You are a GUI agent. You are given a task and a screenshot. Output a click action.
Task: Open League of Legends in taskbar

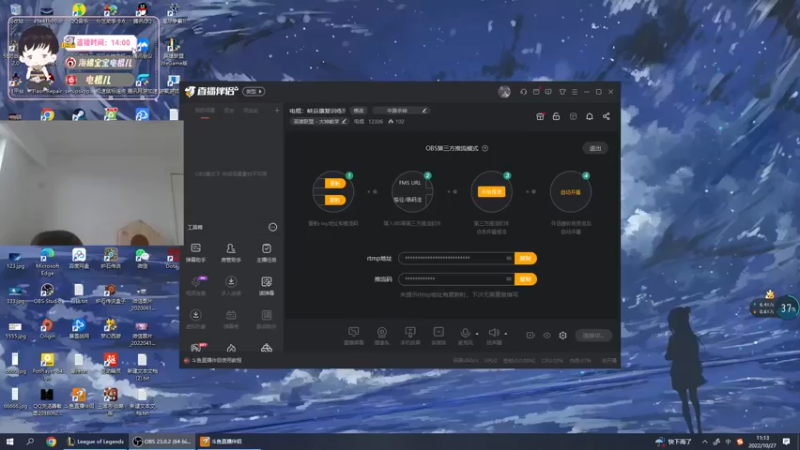96,441
